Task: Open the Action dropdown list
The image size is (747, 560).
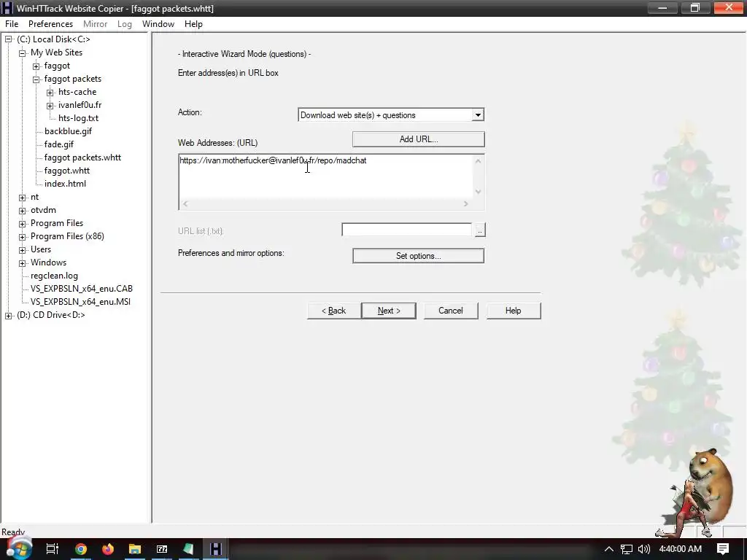Action: click(x=478, y=114)
